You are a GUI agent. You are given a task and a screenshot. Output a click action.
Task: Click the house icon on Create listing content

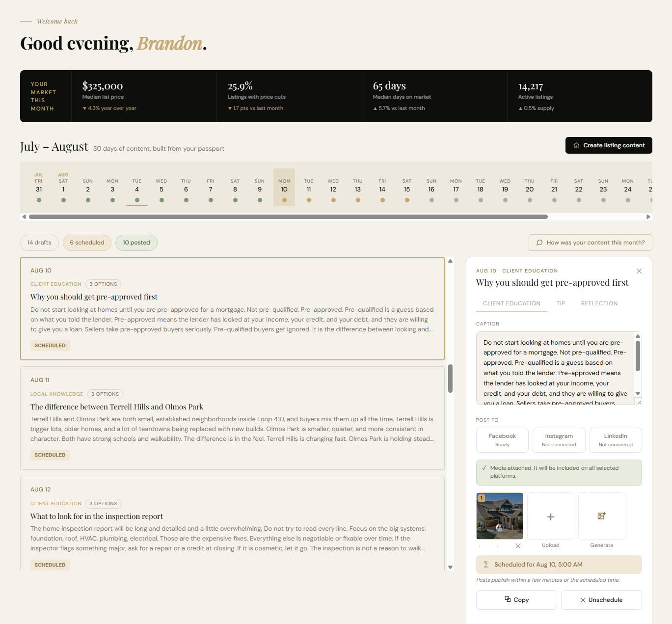pos(576,145)
